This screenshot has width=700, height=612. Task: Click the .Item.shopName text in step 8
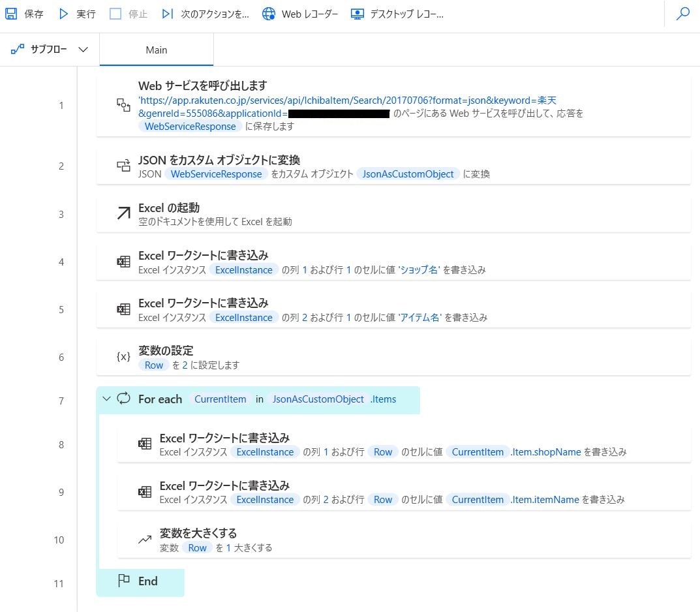click(546, 452)
